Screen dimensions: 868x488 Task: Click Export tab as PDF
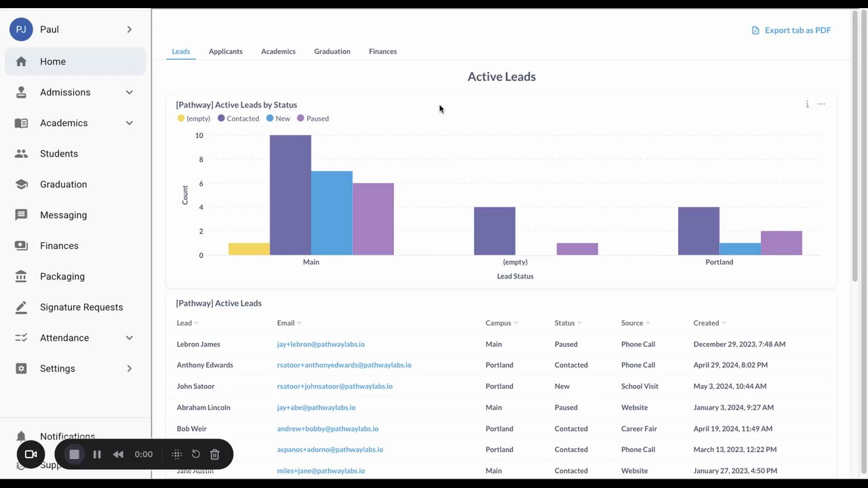[x=791, y=30]
